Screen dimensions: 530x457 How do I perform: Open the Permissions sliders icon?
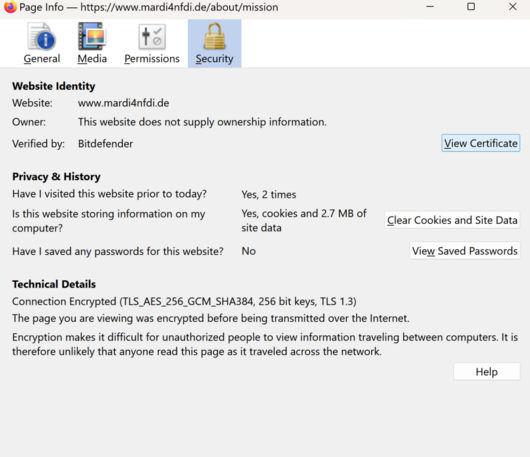[x=152, y=37]
